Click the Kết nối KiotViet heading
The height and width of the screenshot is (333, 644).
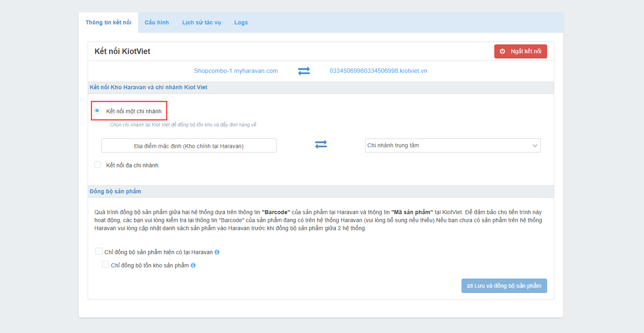click(x=122, y=51)
